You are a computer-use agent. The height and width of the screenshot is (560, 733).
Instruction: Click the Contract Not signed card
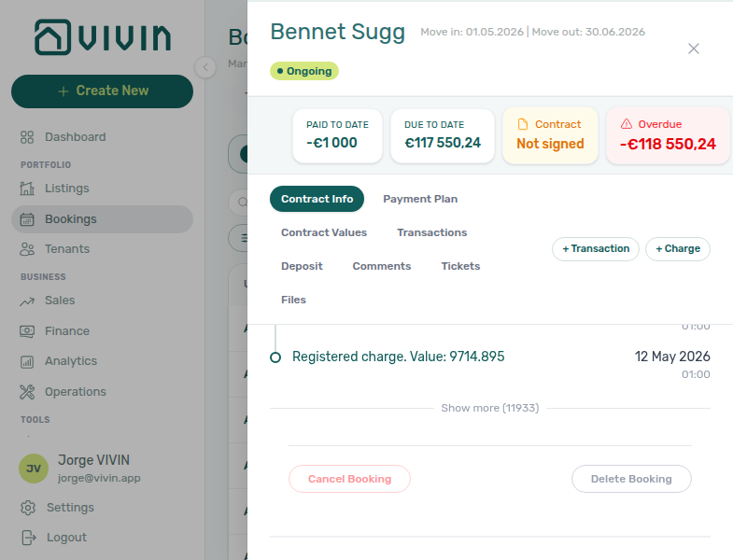point(550,136)
